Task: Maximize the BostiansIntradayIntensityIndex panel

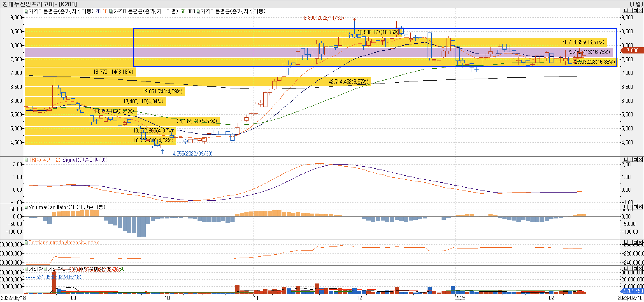Action: click(x=635, y=242)
